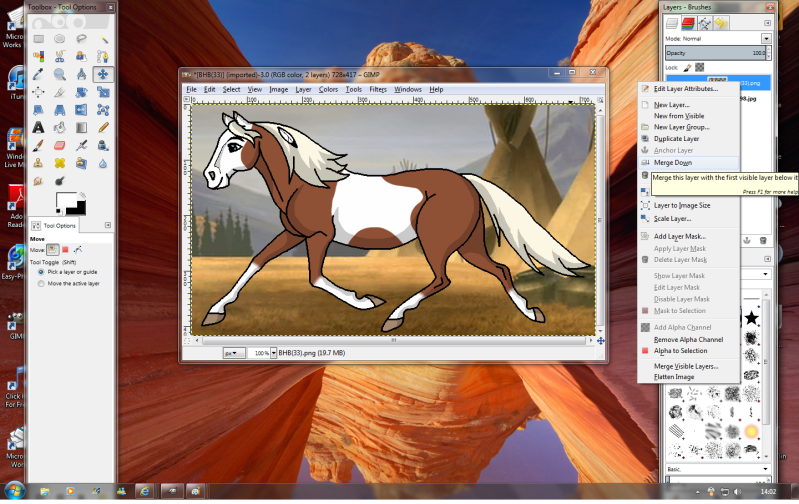Open Layers dock tab configuration menu
The width and height of the screenshot is (799, 504).
(x=767, y=23)
